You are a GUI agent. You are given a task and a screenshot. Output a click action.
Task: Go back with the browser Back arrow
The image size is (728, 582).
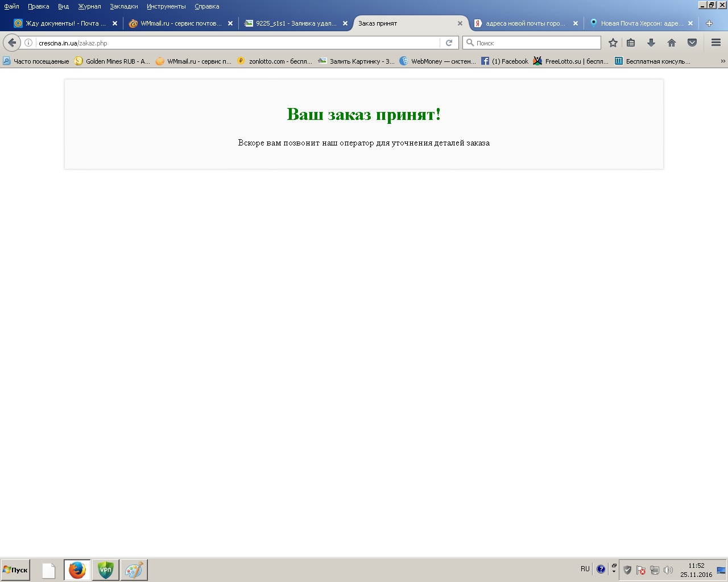click(12, 43)
